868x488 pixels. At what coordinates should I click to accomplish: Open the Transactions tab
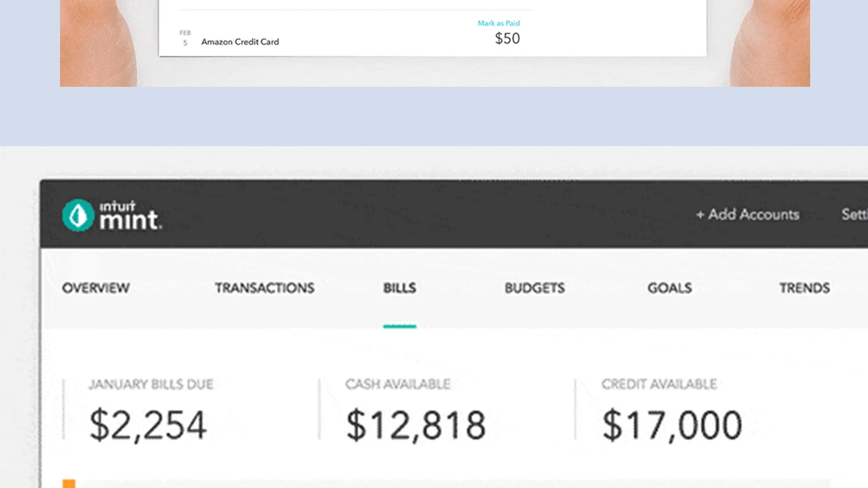point(264,288)
